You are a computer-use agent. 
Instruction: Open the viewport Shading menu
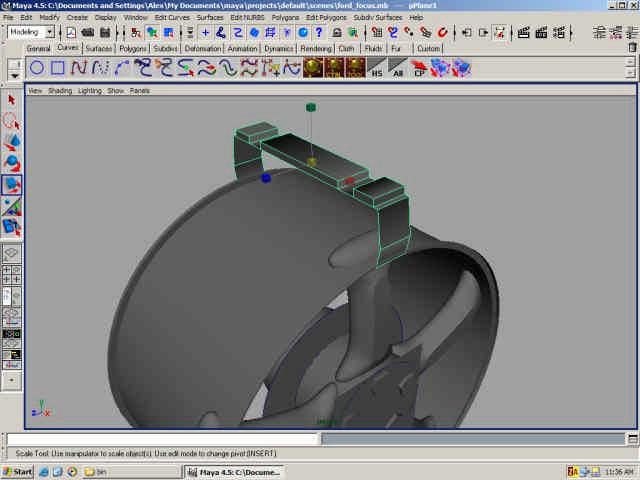point(60,90)
